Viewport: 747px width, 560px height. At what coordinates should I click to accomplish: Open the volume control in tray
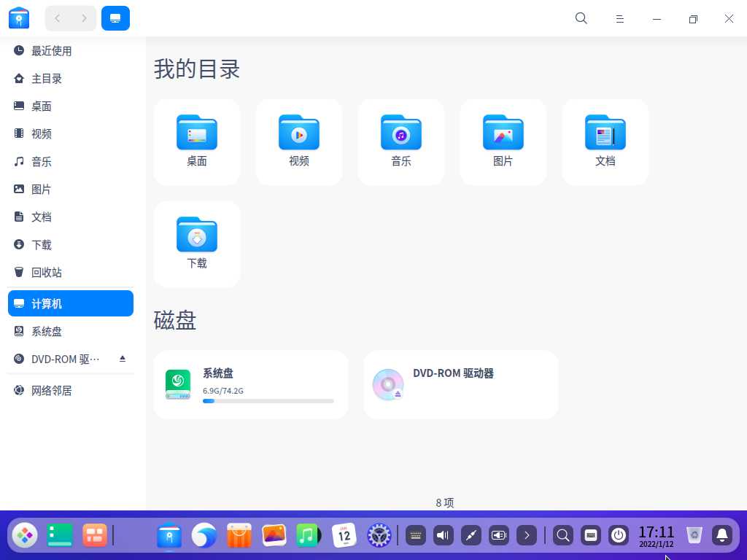443,535
